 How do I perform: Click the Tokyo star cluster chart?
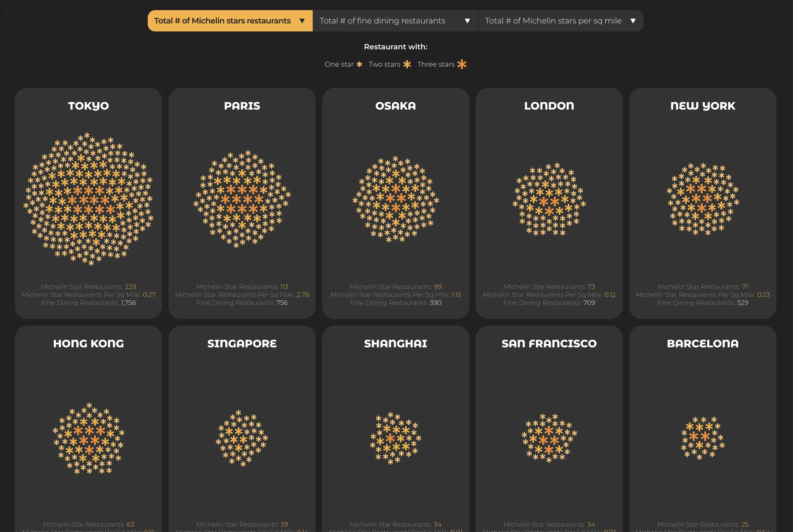88,199
